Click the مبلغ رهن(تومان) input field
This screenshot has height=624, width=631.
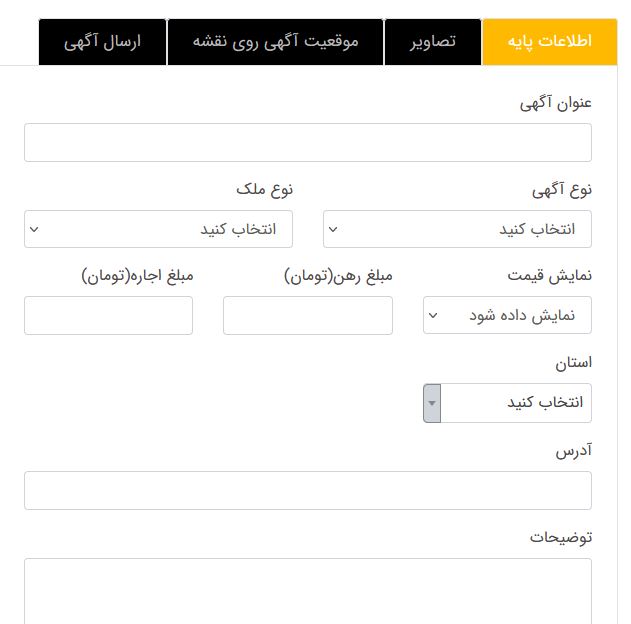click(308, 315)
